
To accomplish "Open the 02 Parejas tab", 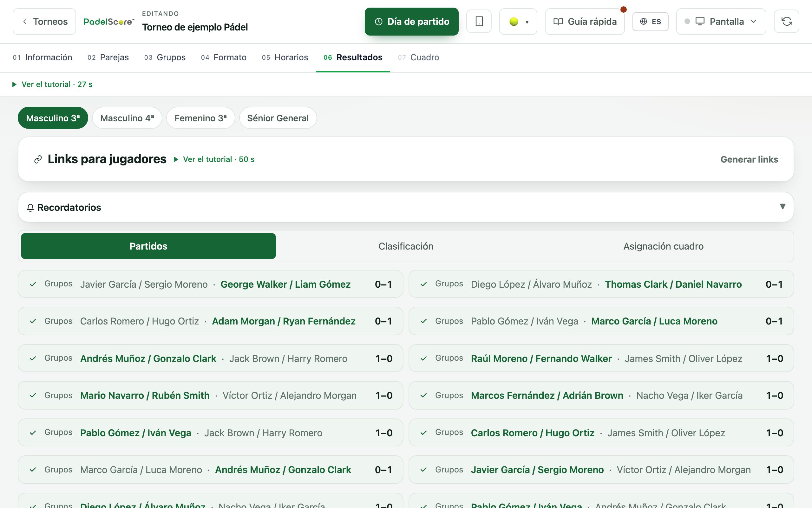I will tap(108, 57).
